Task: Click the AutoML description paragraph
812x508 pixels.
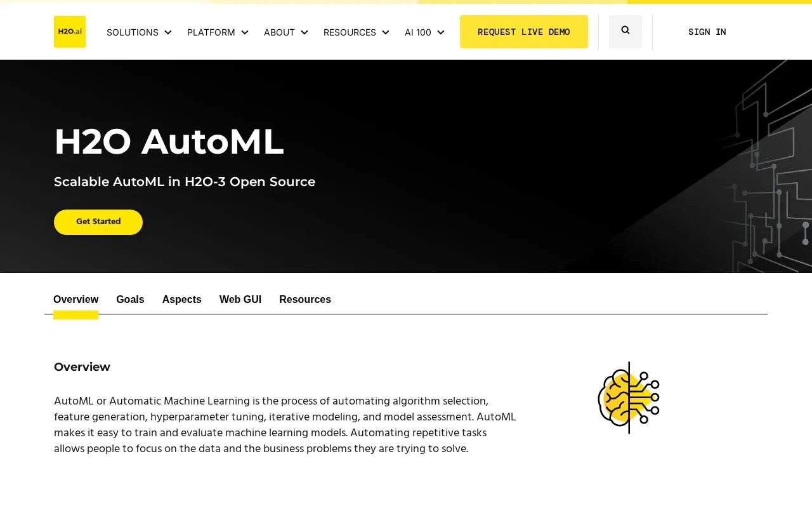Action: [285, 425]
